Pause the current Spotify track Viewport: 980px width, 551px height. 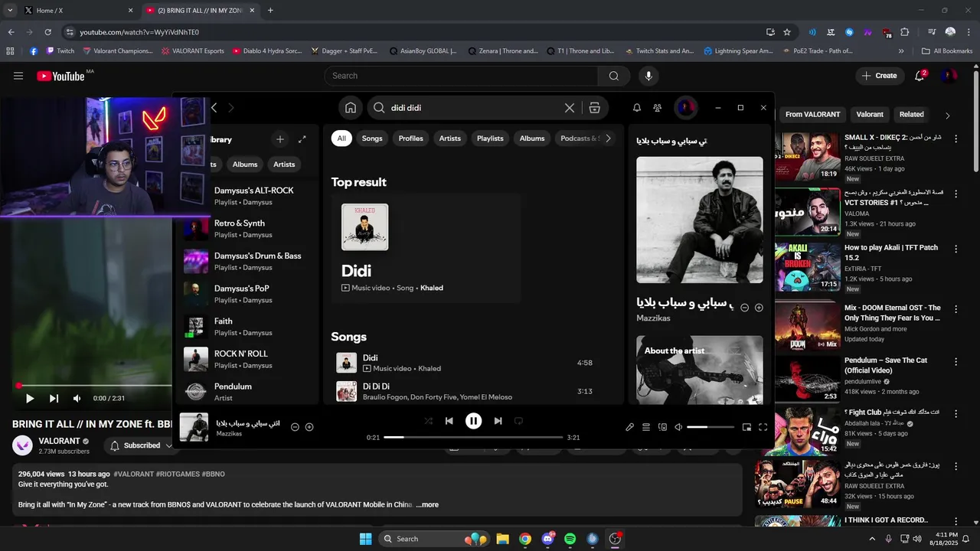click(474, 421)
